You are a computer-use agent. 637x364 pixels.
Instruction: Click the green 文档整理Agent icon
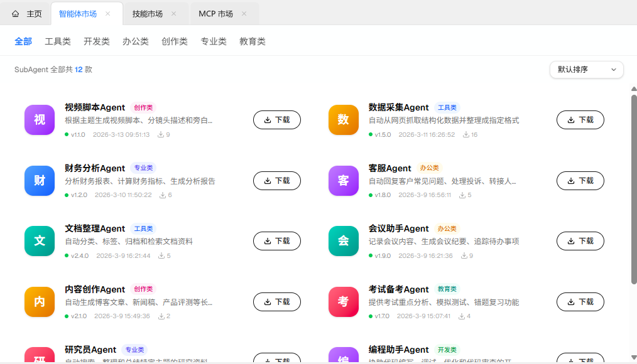tap(40, 241)
